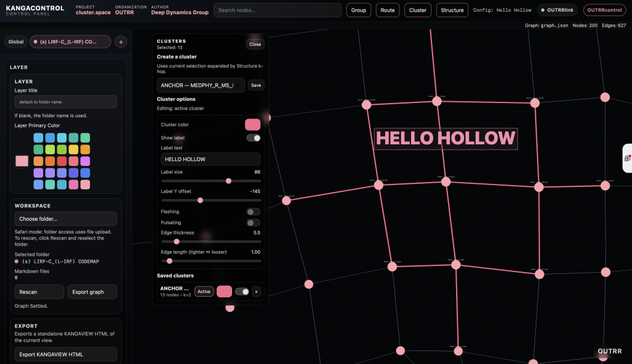Viewport: 632px width, 364px height.
Task: Open the Cluster color swatch
Action: click(x=252, y=124)
